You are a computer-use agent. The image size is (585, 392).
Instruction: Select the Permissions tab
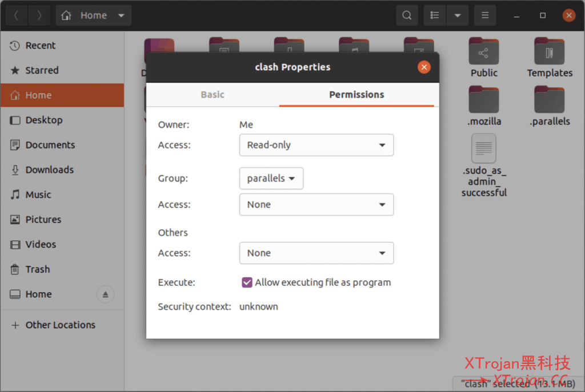tap(358, 95)
